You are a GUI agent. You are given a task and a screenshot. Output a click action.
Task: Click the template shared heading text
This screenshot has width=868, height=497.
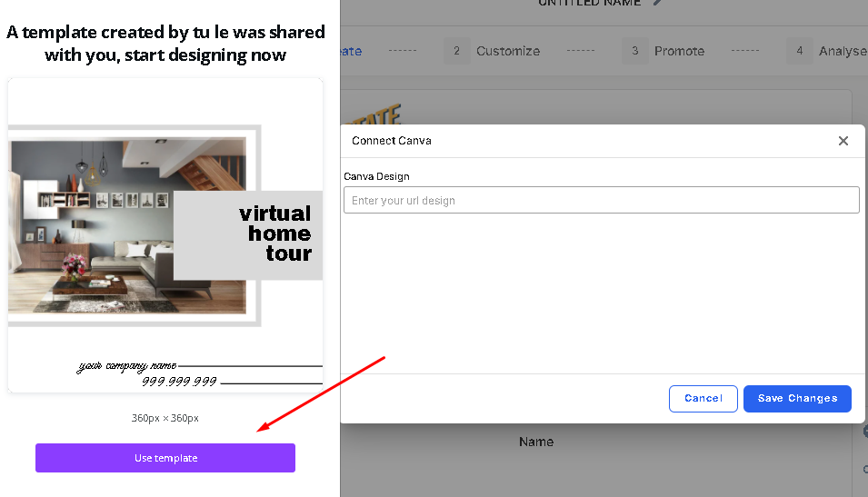(165, 44)
